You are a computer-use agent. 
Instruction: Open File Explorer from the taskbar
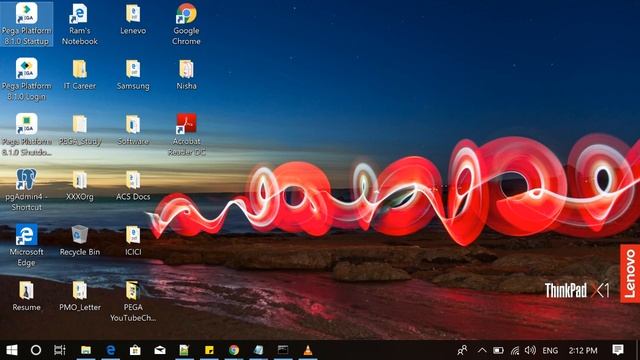coord(86,350)
